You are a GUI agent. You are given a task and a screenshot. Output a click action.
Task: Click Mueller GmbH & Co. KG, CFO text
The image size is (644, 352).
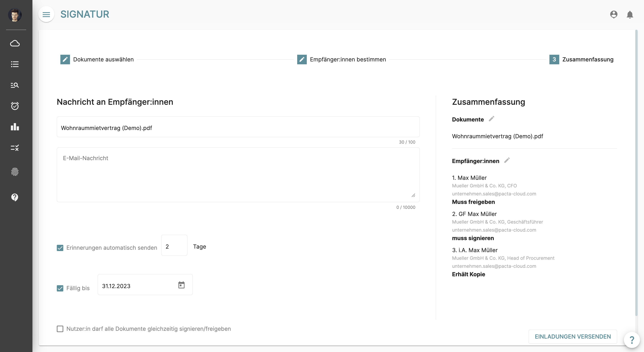point(484,186)
